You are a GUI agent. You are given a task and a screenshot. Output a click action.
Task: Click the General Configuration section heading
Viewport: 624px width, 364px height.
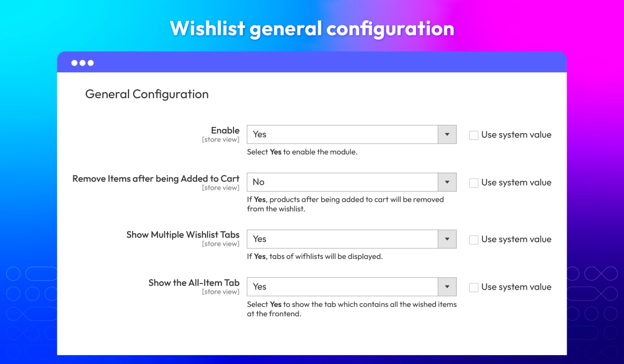(x=147, y=94)
